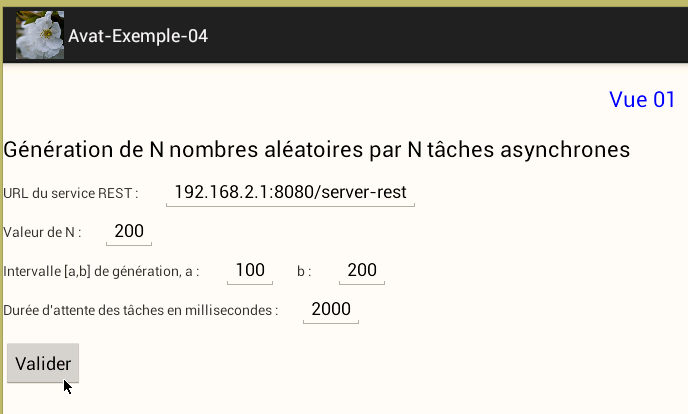Click the URL du service REST label
The height and width of the screenshot is (414, 688).
(70, 193)
